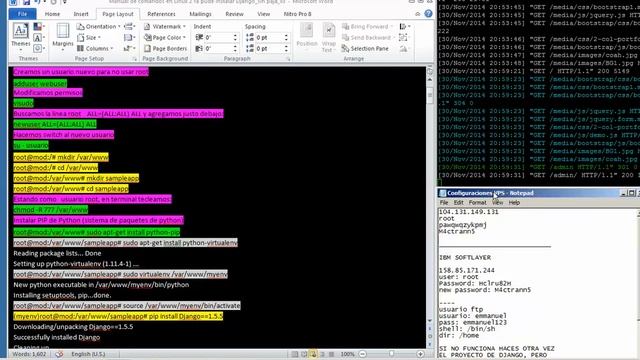Open Align objects dropdown icon
Viewport: 640px width, 360px height.
(405, 27)
